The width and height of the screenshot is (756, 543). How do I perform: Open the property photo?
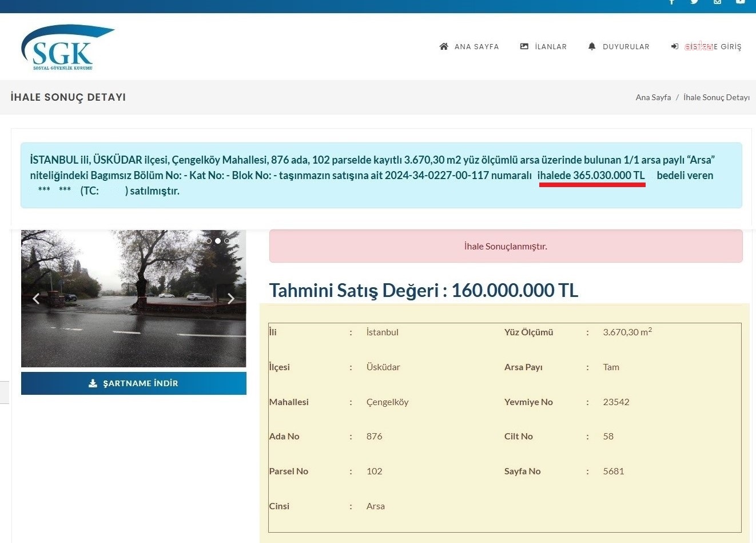click(x=133, y=298)
